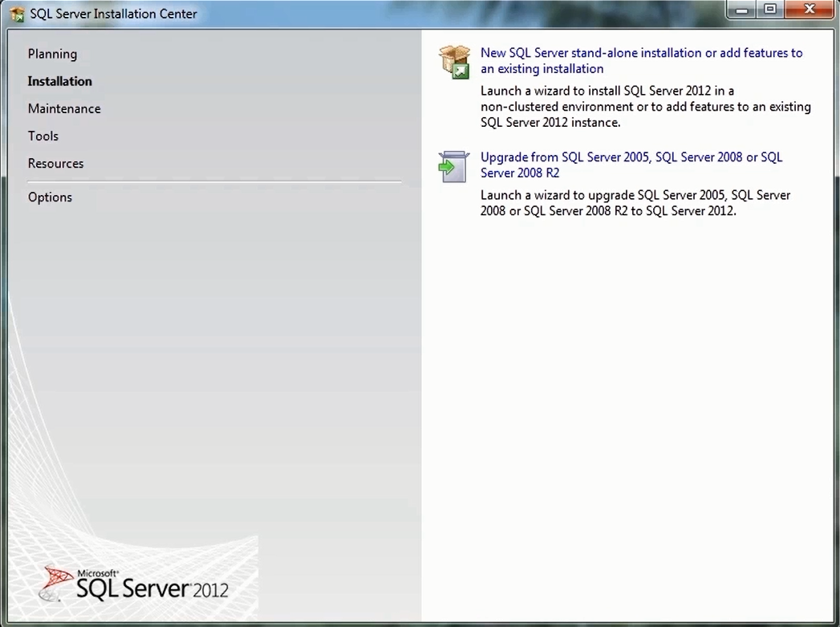Click the 'non-clustered environment' description text

[646, 107]
